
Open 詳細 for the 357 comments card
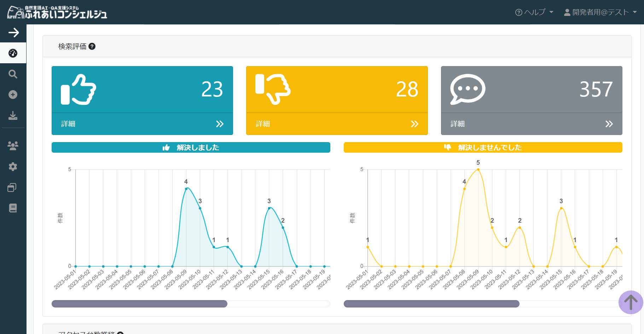coord(531,124)
